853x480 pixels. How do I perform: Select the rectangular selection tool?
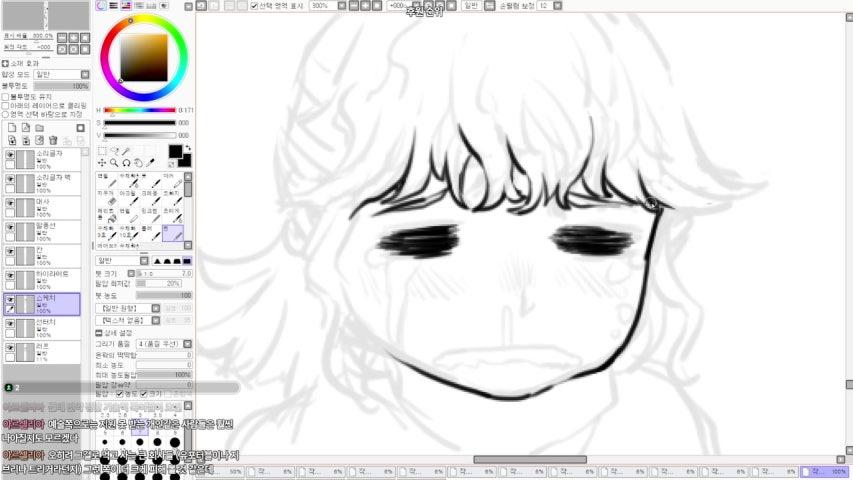(x=103, y=151)
